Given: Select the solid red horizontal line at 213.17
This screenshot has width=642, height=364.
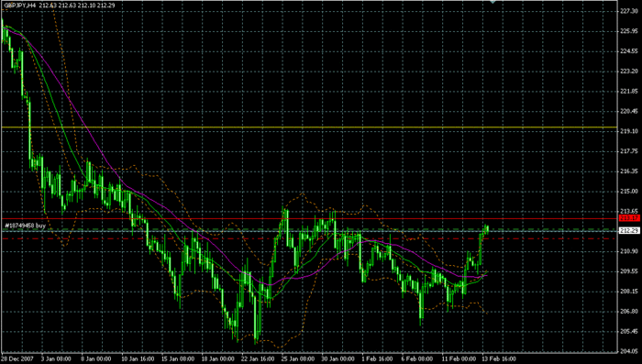Looking at the screenshot, I should [309, 218].
